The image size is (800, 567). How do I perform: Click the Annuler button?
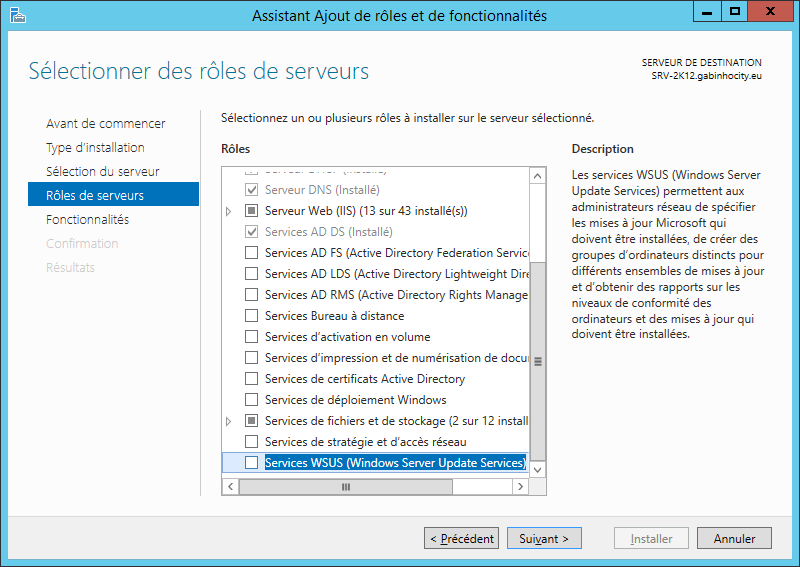coord(734,538)
